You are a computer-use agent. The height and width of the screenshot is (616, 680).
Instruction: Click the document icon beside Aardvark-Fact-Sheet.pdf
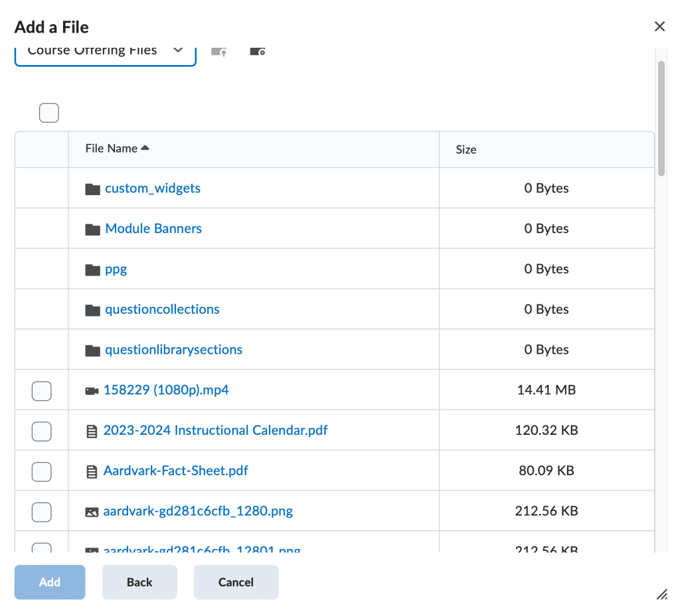click(92, 472)
